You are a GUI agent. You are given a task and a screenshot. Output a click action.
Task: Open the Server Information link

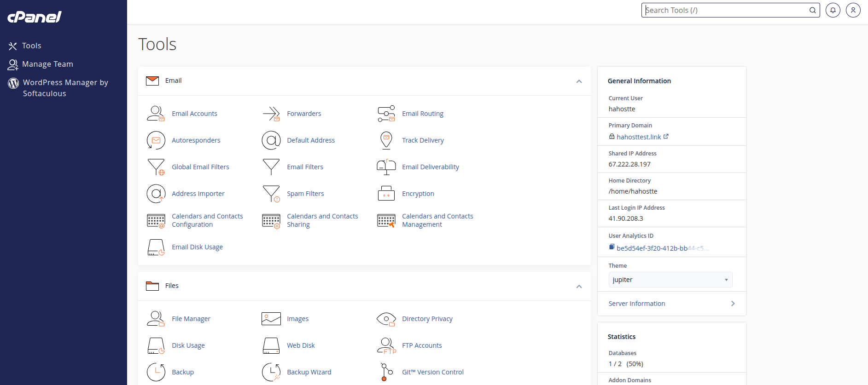pos(637,304)
